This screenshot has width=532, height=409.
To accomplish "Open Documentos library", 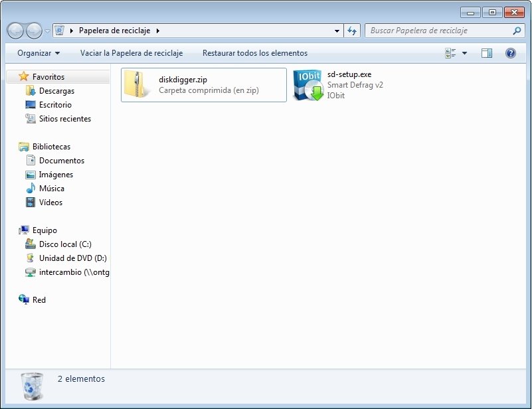I will pyautogui.click(x=62, y=161).
